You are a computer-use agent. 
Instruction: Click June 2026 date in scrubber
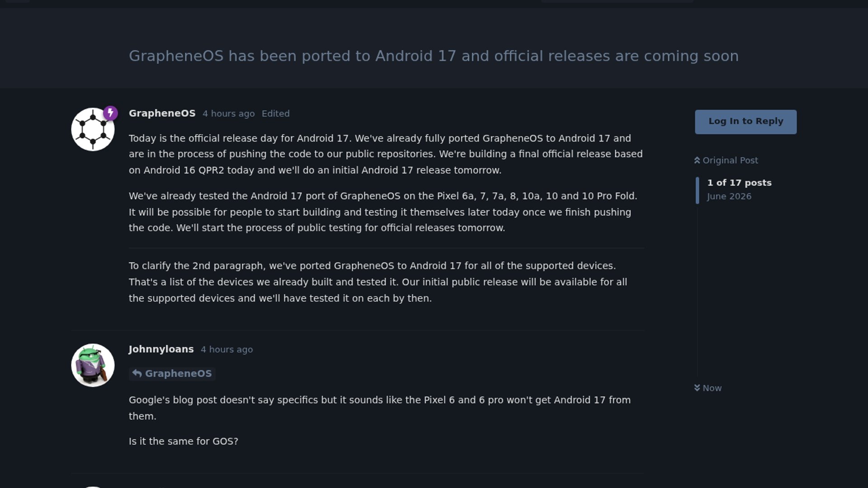pos(729,196)
